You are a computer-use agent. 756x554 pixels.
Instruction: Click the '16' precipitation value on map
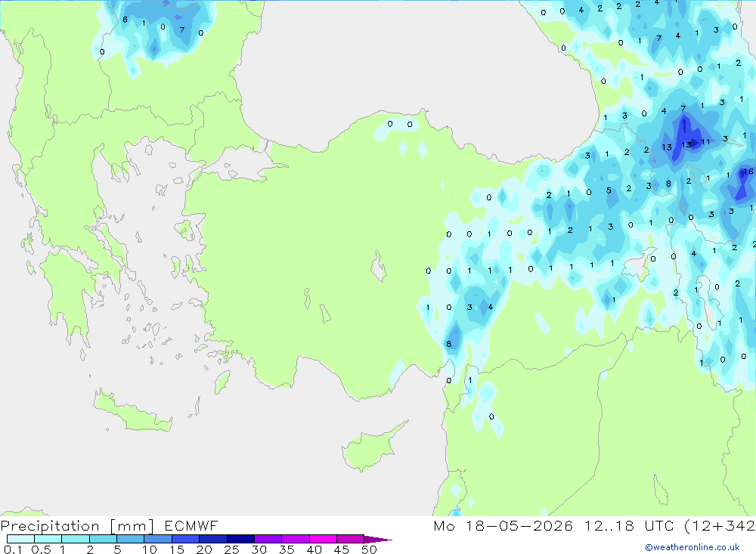(x=748, y=172)
